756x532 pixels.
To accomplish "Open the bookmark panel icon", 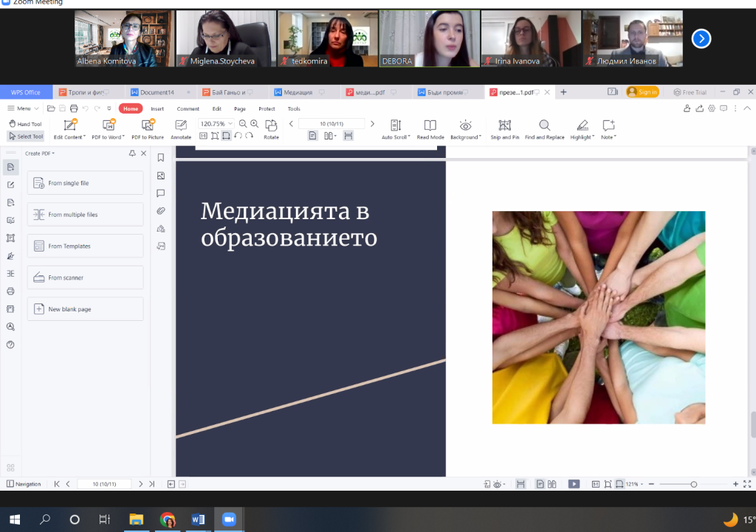I will click(161, 158).
